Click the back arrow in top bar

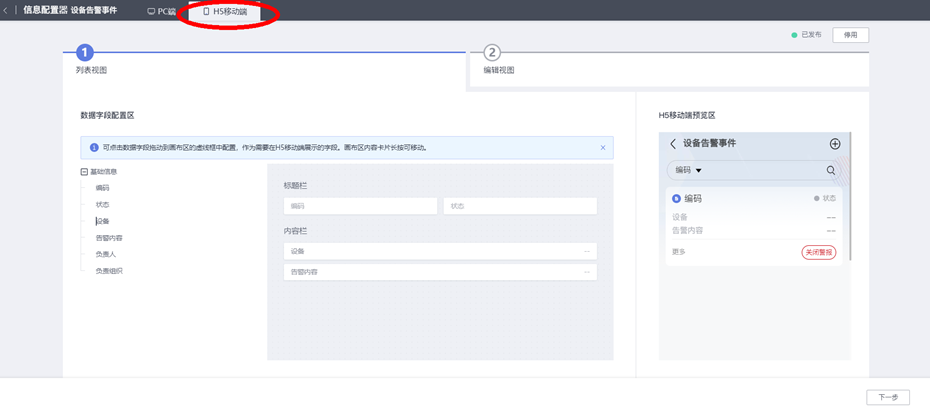click(x=6, y=11)
